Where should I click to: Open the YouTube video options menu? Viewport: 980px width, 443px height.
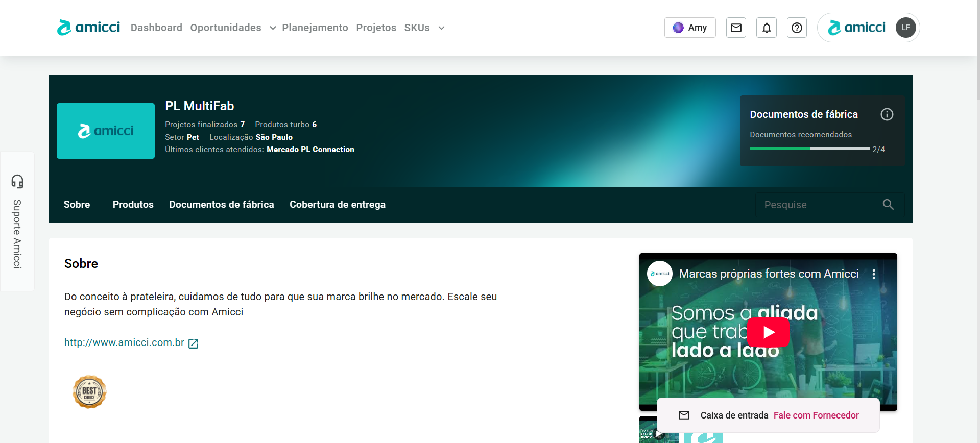pyautogui.click(x=874, y=274)
